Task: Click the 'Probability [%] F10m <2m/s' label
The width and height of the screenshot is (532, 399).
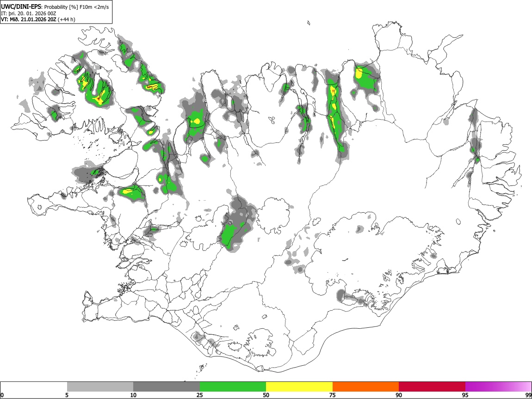Action: click(76, 7)
